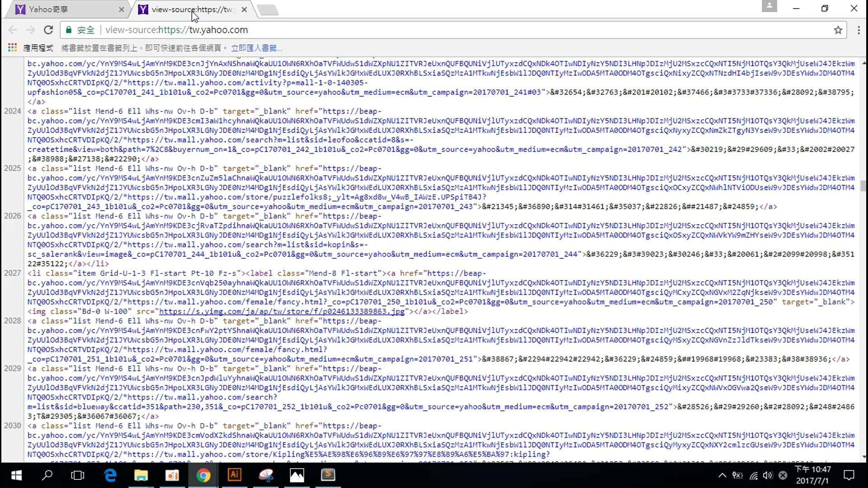
Task: Click the 立即匯入書籤 link
Action: pos(256,48)
